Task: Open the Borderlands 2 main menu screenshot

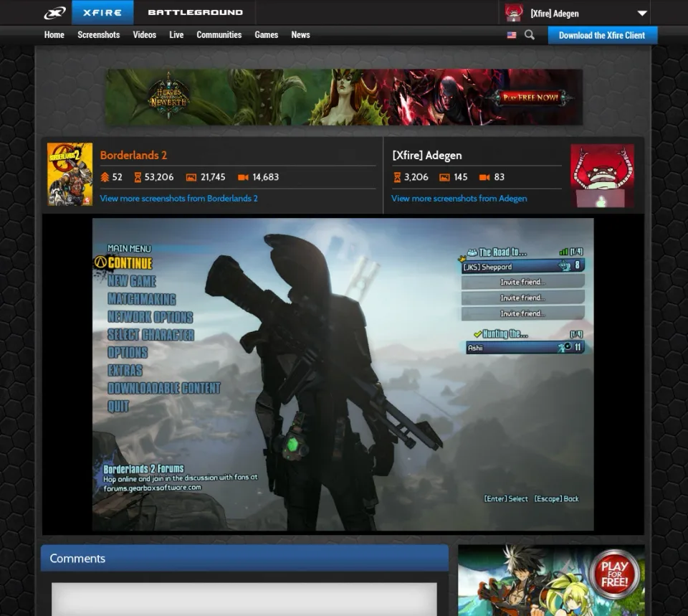Action: point(343,374)
